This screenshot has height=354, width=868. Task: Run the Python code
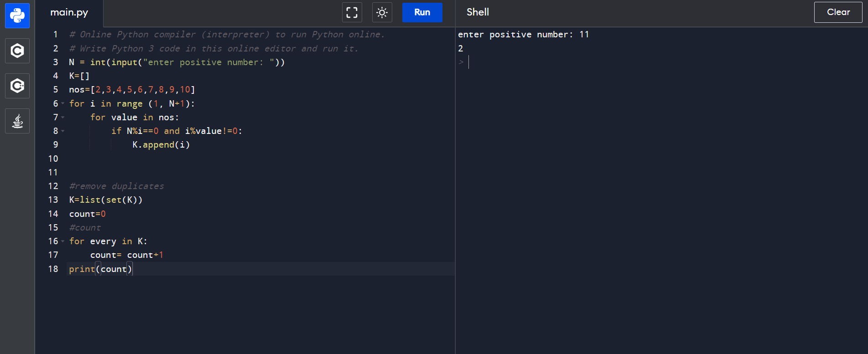[x=422, y=12]
